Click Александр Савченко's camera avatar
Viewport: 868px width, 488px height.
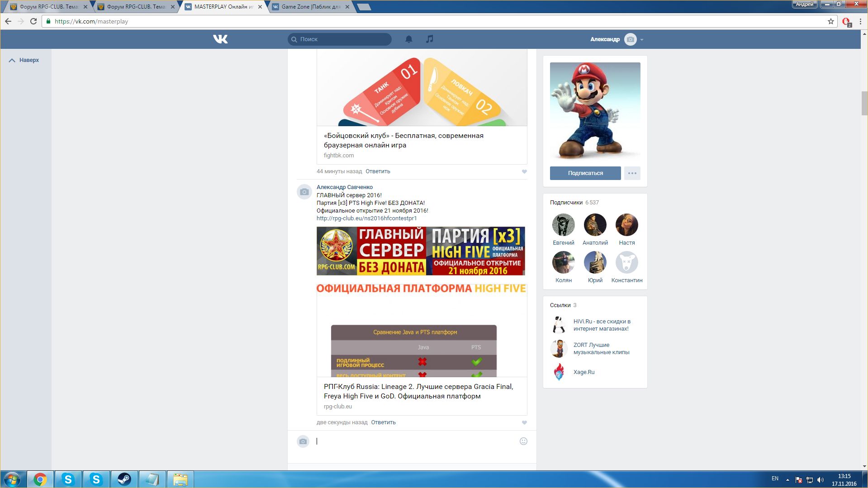click(x=304, y=192)
